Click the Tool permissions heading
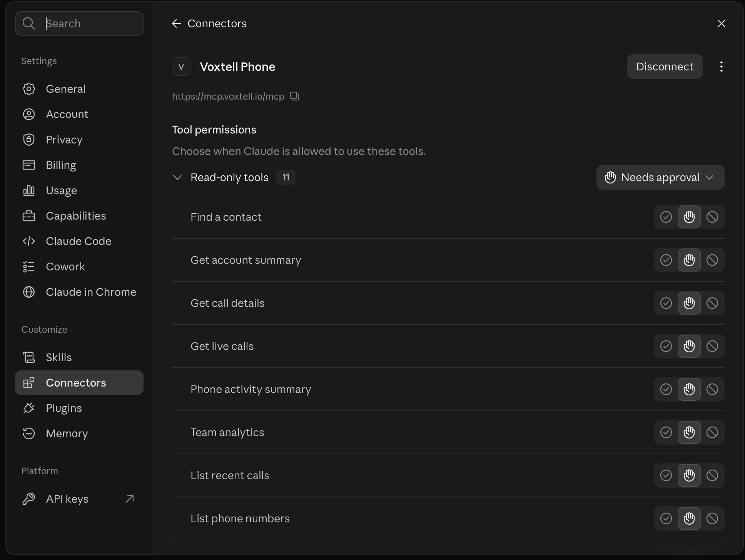Image resolution: width=745 pixels, height=560 pixels. (214, 130)
